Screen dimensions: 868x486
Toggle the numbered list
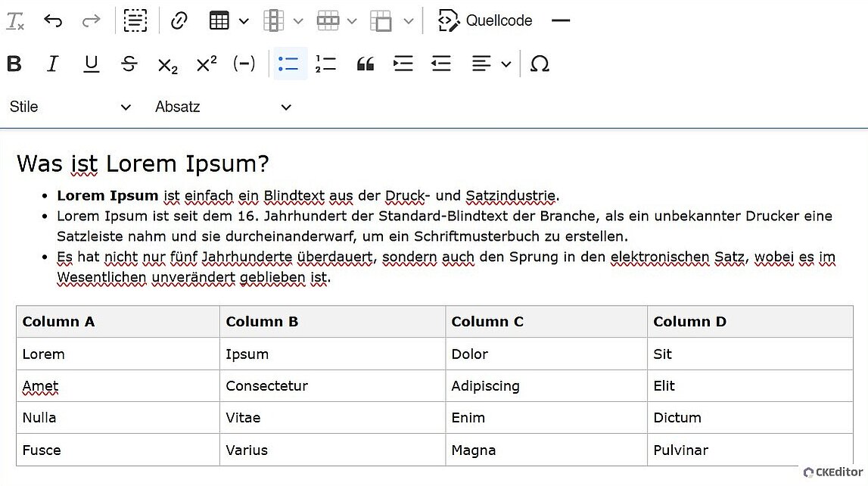click(x=325, y=64)
